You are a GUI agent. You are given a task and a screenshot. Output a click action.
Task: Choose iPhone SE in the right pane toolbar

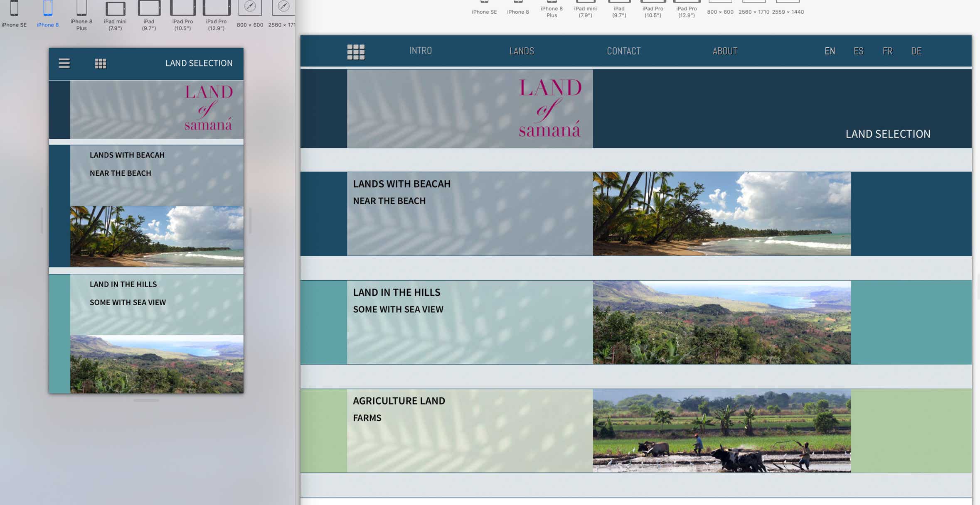pos(484,8)
